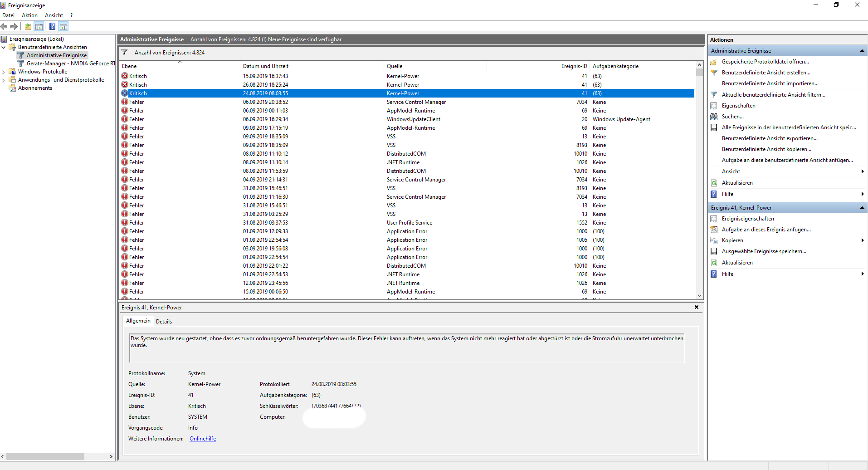Click the binoculars icon for Suchen
Image resolution: width=868 pixels, height=470 pixels.
pos(714,117)
